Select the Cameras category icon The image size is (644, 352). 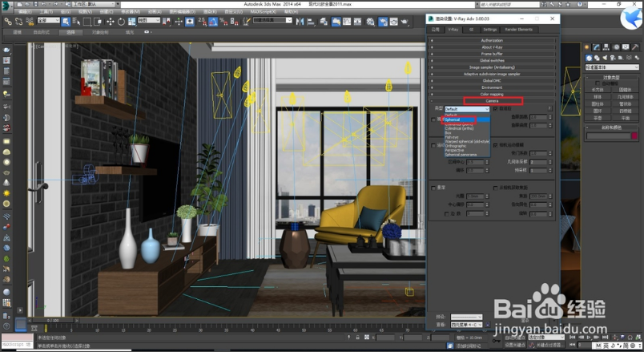(613, 58)
